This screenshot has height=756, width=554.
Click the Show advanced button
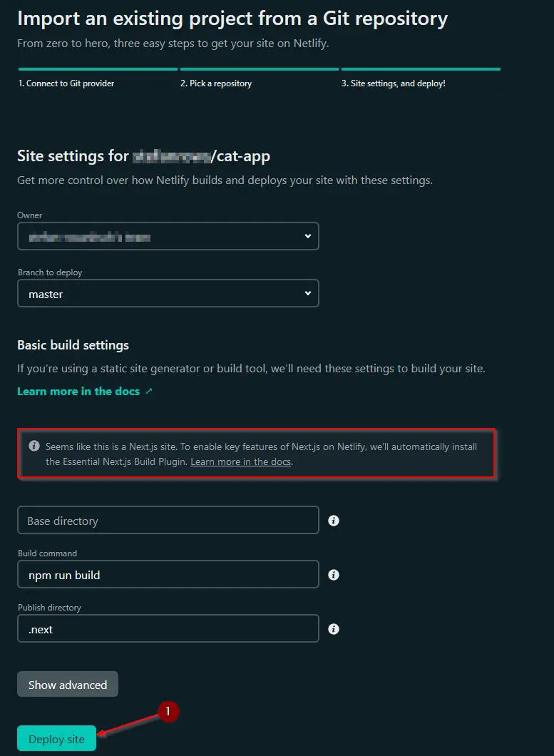(x=68, y=684)
